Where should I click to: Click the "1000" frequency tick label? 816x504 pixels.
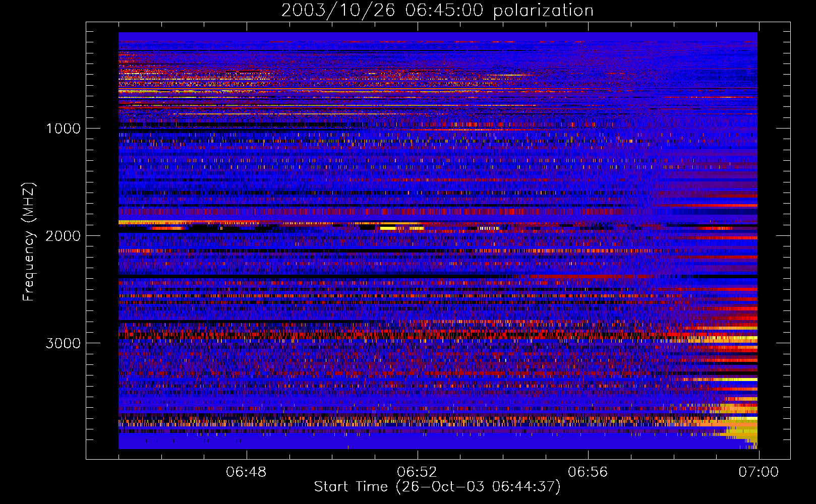click(64, 129)
